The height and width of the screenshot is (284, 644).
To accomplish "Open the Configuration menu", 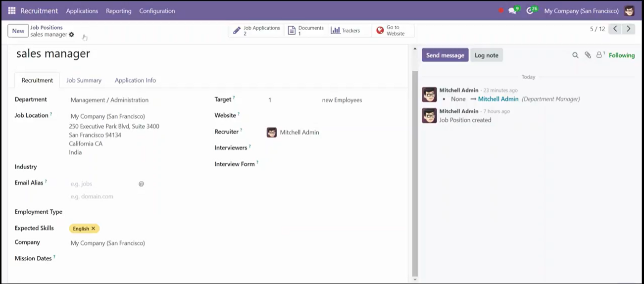I will coord(157,11).
